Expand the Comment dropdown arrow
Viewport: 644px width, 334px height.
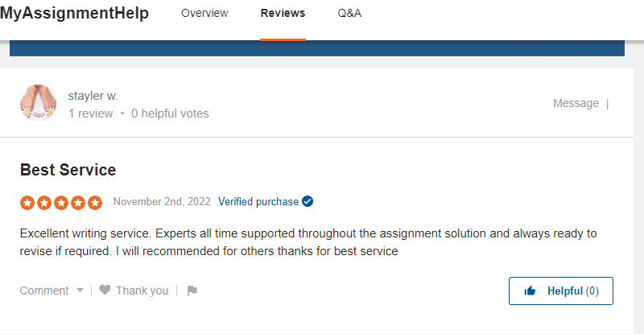(80, 290)
